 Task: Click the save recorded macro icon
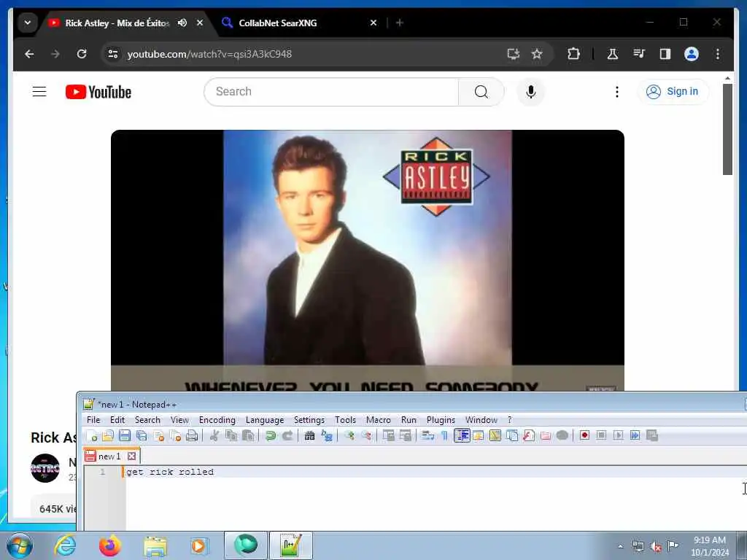pyautogui.click(x=651, y=435)
